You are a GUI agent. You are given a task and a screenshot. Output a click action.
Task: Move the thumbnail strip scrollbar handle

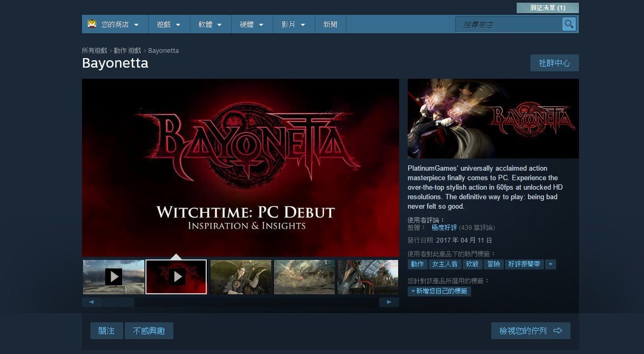tap(118, 302)
